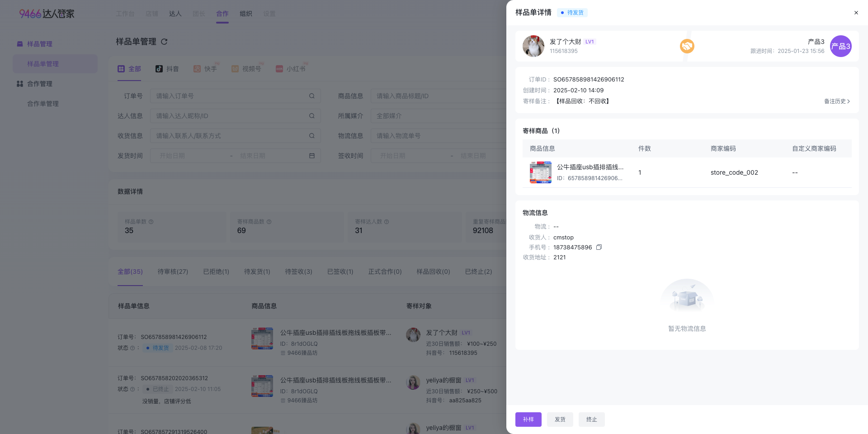Viewport: 868px width, 434px height.
Task: Select the 待发货(1) status tab
Action: [x=257, y=272]
